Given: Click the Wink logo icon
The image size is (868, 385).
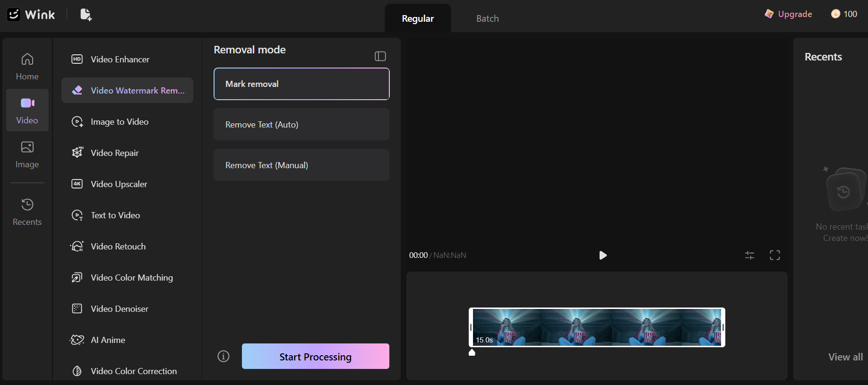Looking at the screenshot, I should pyautogui.click(x=14, y=15).
